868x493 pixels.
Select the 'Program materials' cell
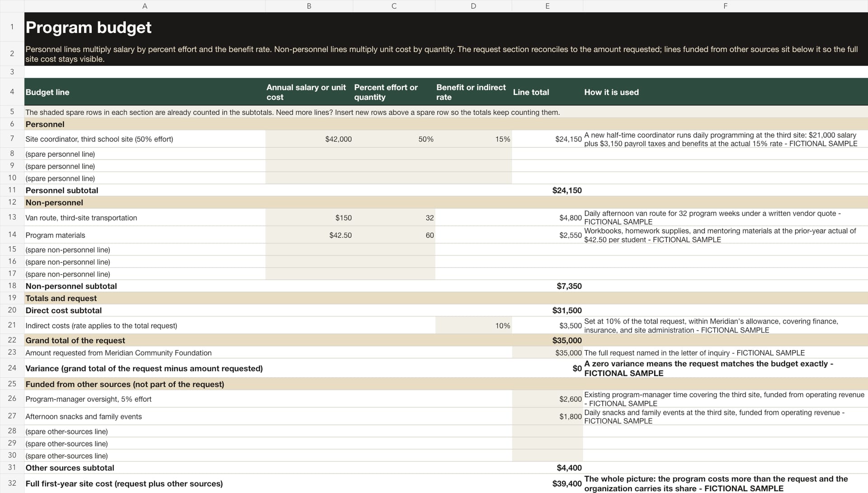click(x=145, y=235)
